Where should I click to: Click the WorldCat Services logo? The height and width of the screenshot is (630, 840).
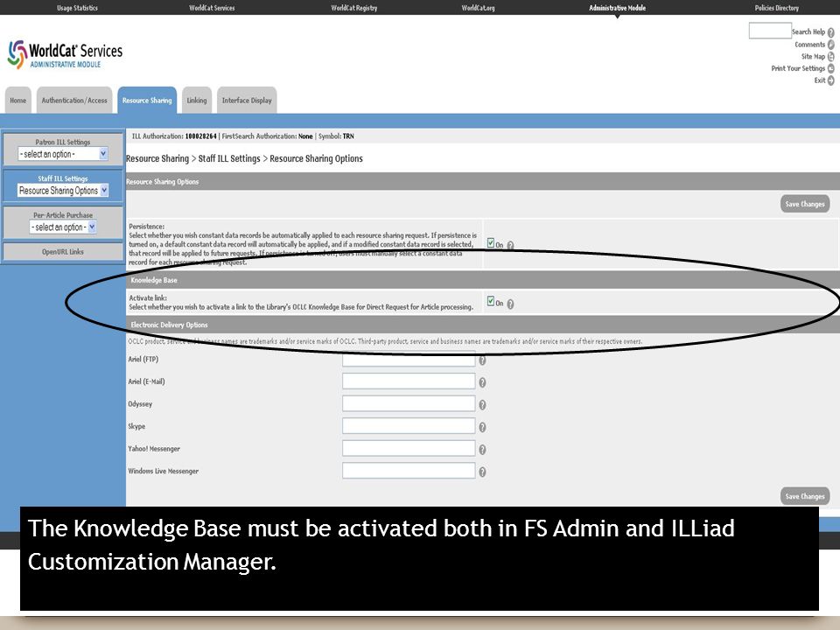65,54
